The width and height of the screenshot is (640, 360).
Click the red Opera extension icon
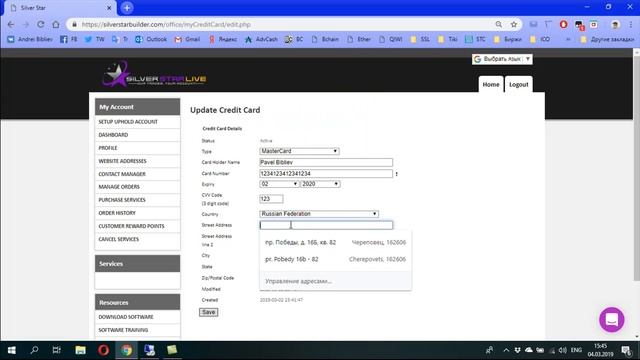(x=564, y=24)
